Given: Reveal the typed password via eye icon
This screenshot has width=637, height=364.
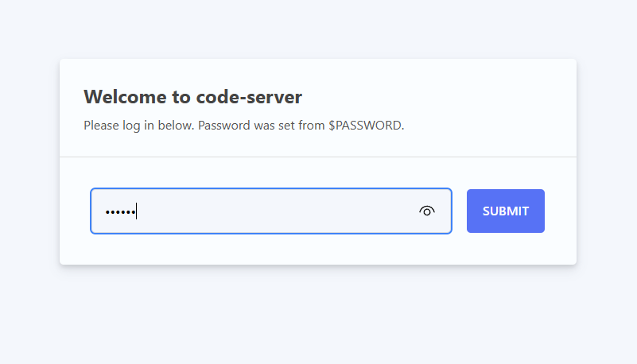Looking at the screenshot, I should [427, 211].
